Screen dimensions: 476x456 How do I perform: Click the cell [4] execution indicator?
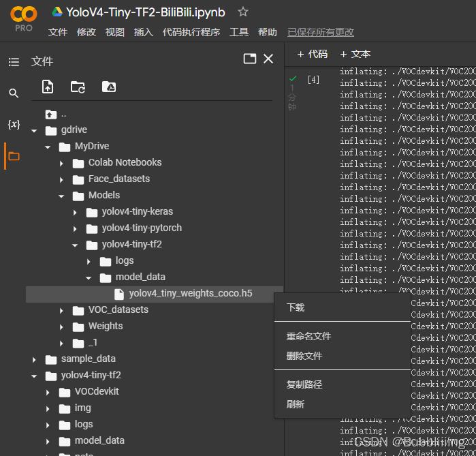313,80
